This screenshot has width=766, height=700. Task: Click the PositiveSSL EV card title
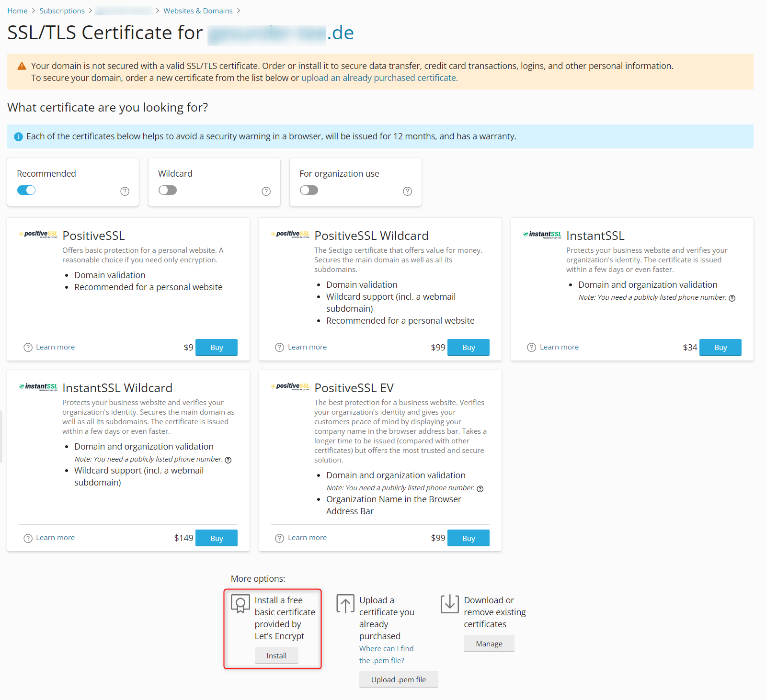coord(354,388)
